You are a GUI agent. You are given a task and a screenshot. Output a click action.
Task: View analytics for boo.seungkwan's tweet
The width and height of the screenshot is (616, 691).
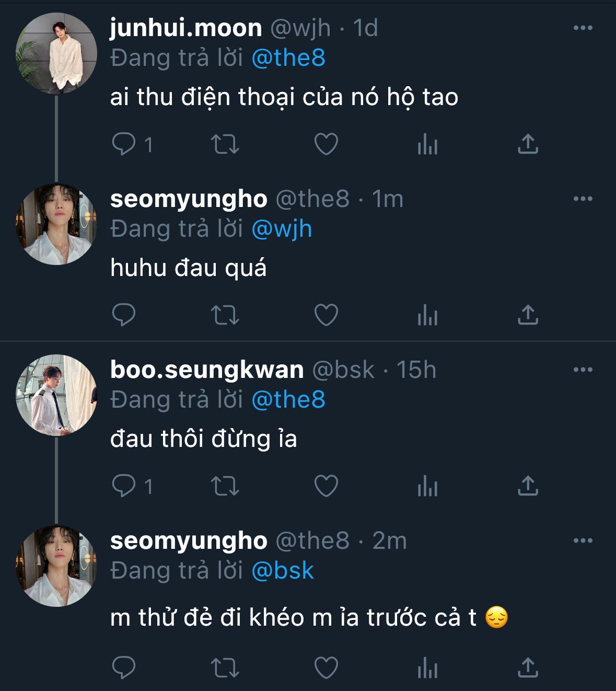tap(427, 486)
